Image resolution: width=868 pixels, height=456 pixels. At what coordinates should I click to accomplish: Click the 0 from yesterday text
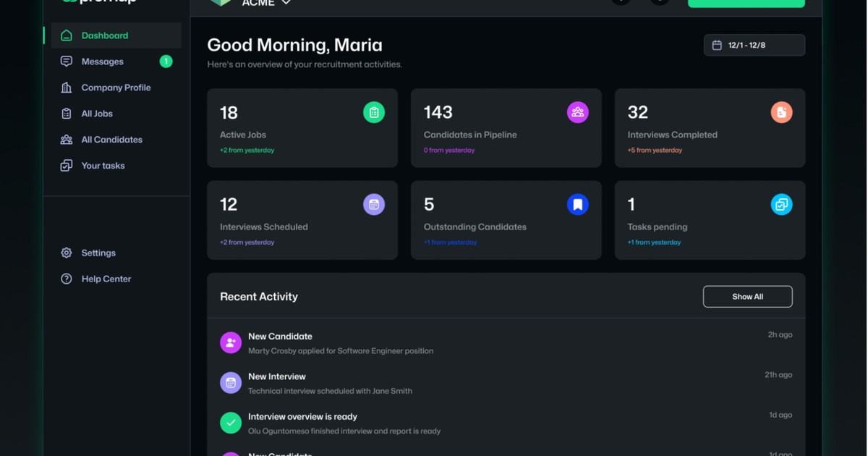click(449, 151)
